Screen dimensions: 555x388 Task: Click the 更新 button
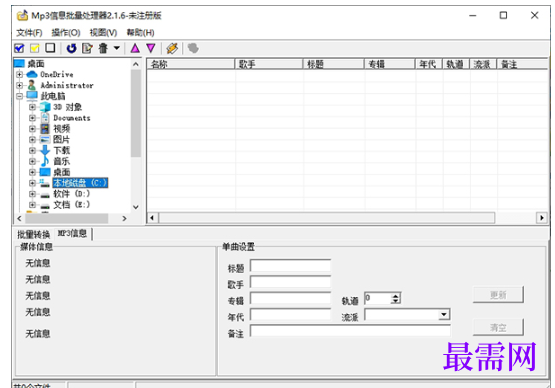click(x=498, y=295)
